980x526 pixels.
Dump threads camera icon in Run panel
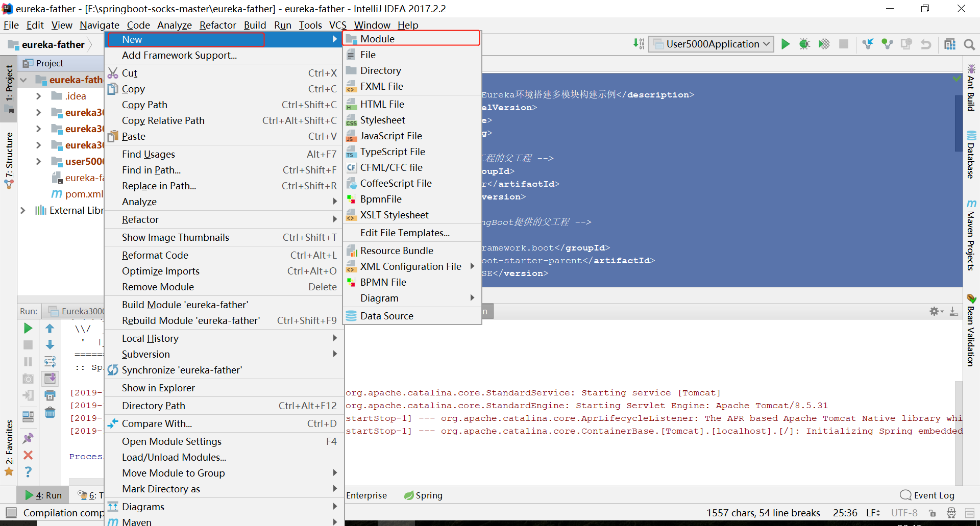[x=28, y=379]
